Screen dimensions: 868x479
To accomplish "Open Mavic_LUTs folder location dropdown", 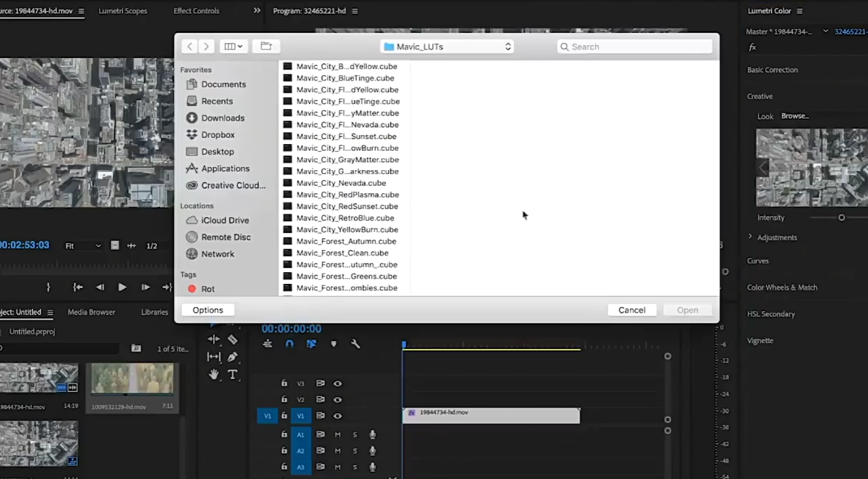I will tap(447, 46).
